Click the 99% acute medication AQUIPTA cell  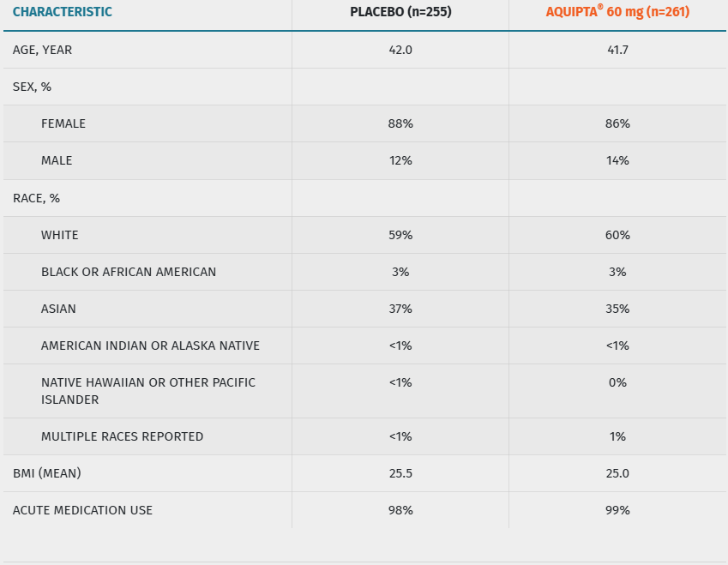click(x=617, y=510)
